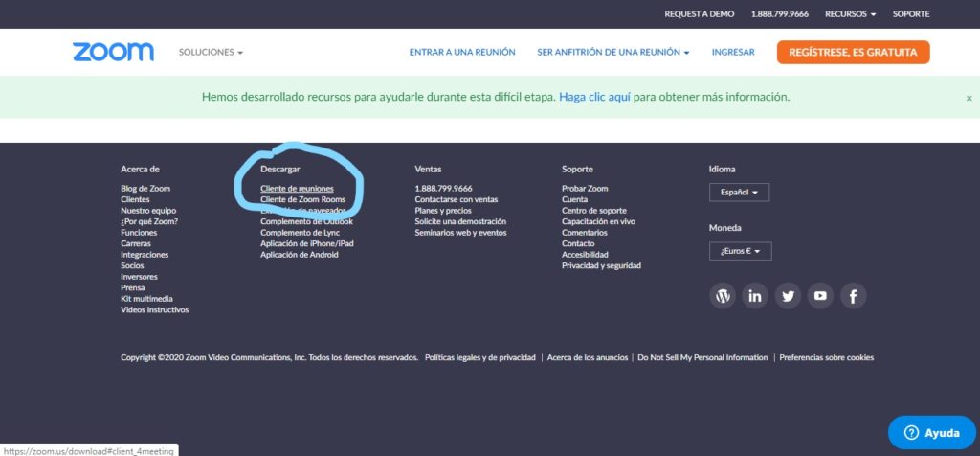Change currency via Euros € dropdown
The image size is (980, 456).
point(740,251)
